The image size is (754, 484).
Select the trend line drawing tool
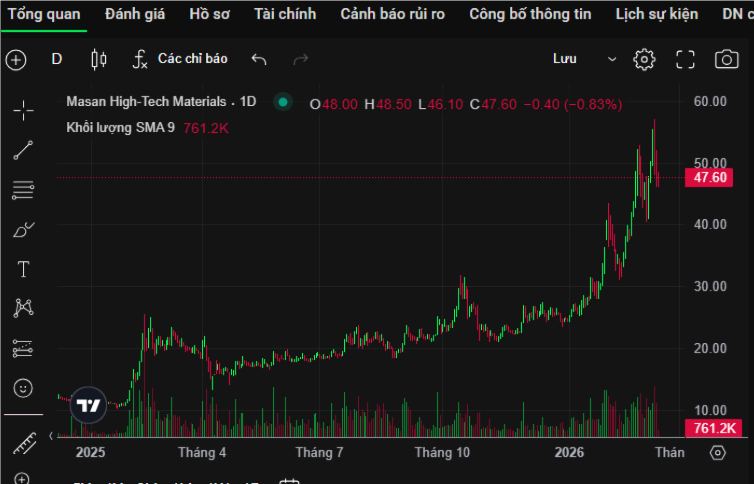[23, 150]
